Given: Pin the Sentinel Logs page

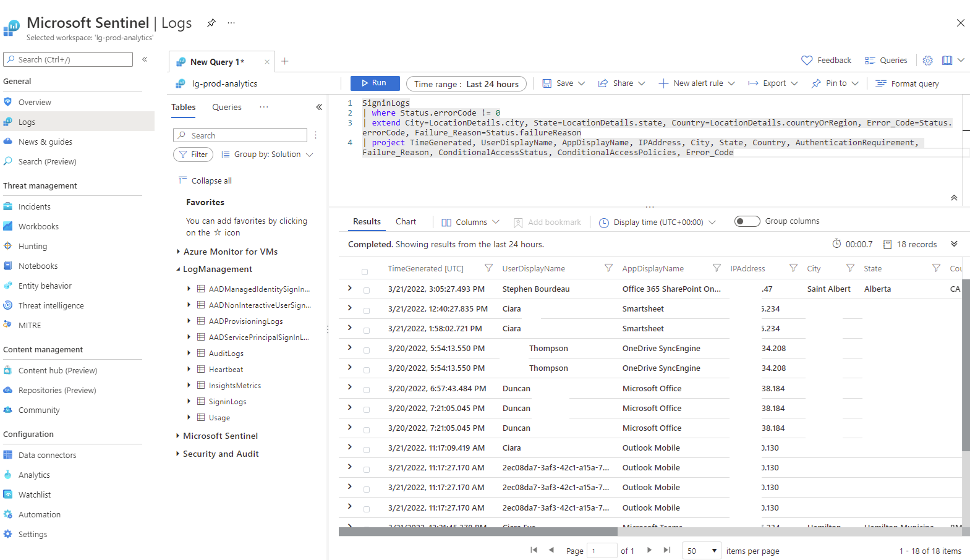Looking at the screenshot, I should click(x=211, y=23).
